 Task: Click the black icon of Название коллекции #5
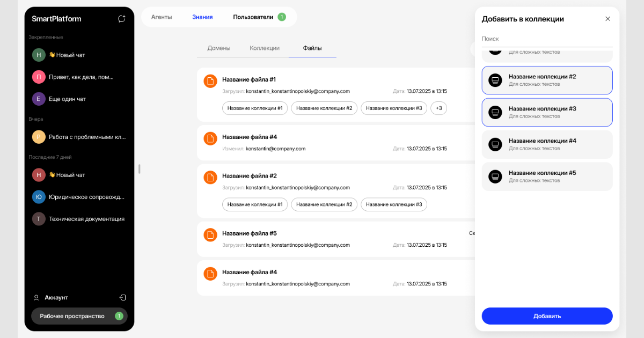[495, 177]
